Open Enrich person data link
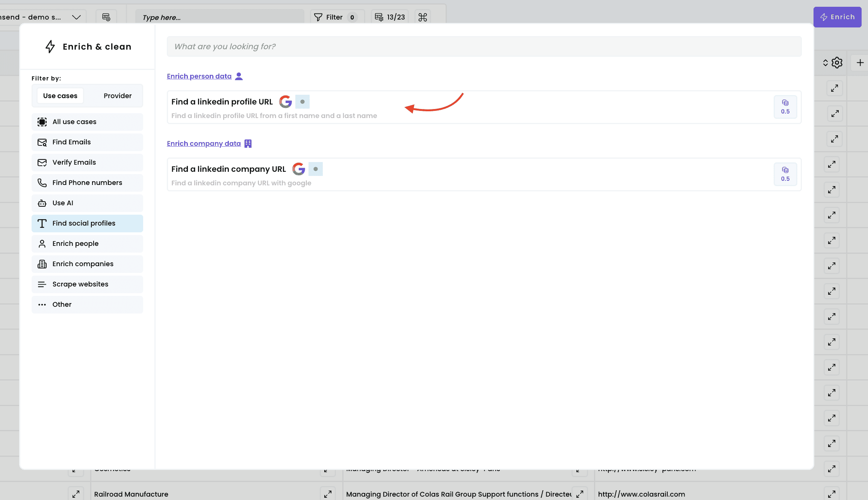 [199, 76]
